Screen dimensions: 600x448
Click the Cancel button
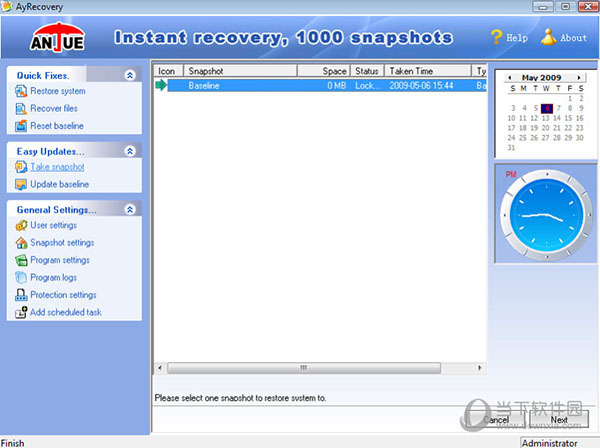tap(496, 420)
